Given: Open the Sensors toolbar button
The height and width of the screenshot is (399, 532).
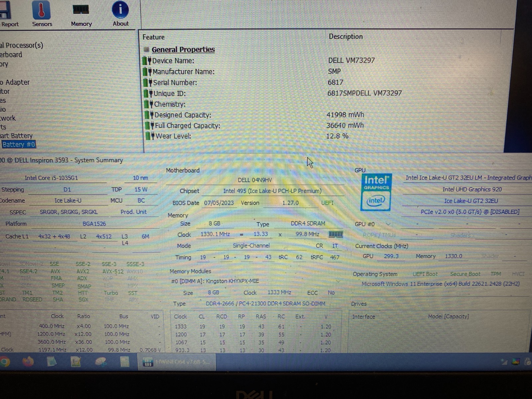Looking at the screenshot, I should click(42, 14).
